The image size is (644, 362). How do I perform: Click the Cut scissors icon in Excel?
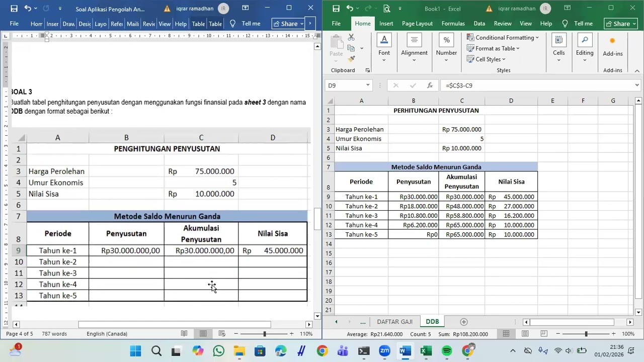coord(351,38)
